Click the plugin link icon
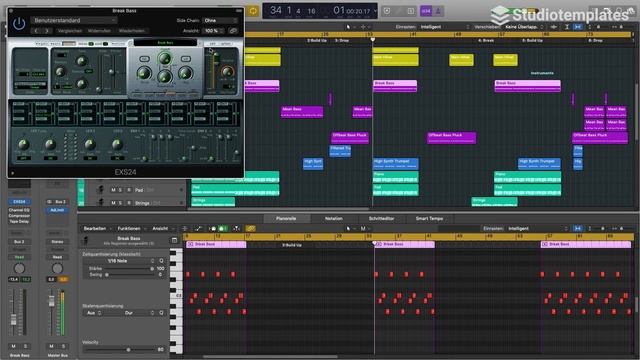640x360 pixels. coord(233,31)
